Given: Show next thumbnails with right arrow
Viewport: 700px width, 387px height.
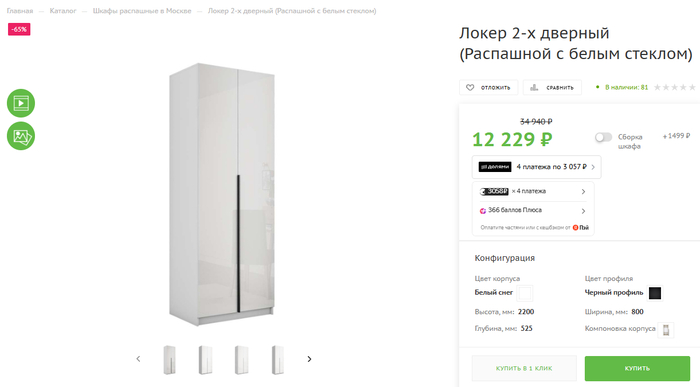Looking at the screenshot, I should click(309, 359).
